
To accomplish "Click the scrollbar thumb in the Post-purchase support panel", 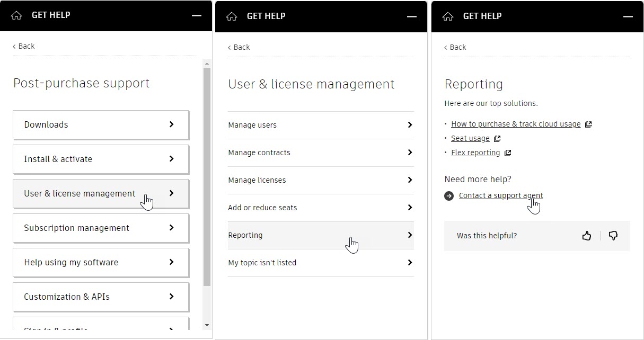I will pyautogui.click(x=207, y=177).
